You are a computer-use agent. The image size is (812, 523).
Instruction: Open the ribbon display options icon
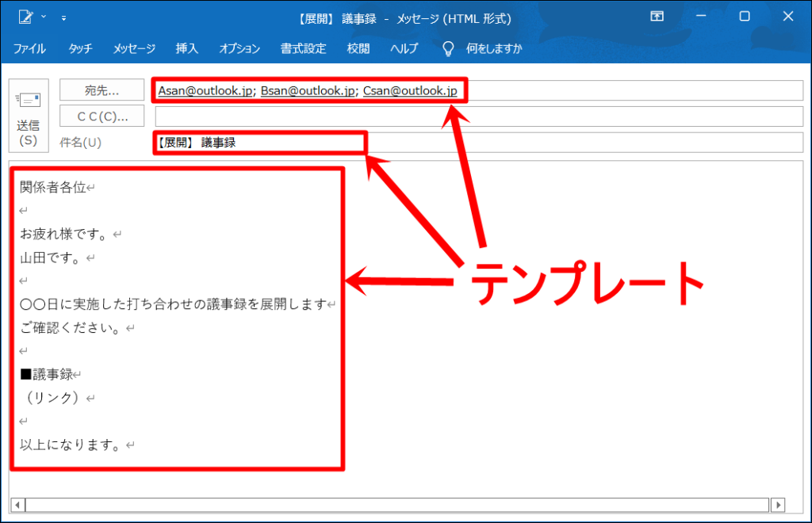tap(657, 17)
